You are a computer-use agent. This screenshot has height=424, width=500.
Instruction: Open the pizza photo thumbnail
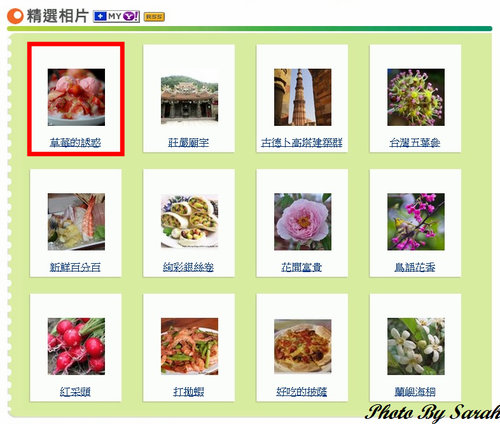pyautogui.click(x=303, y=346)
